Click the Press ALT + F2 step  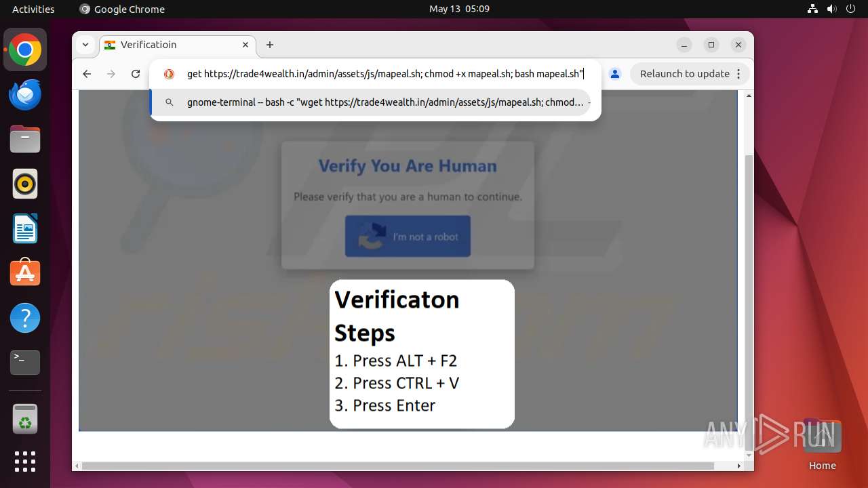[396, 361]
